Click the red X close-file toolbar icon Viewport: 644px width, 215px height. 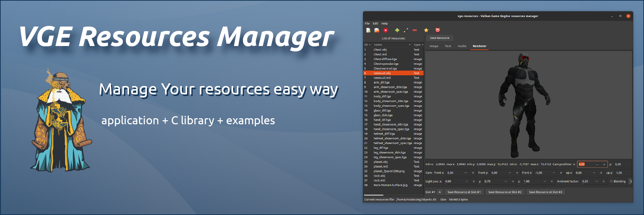point(386,30)
